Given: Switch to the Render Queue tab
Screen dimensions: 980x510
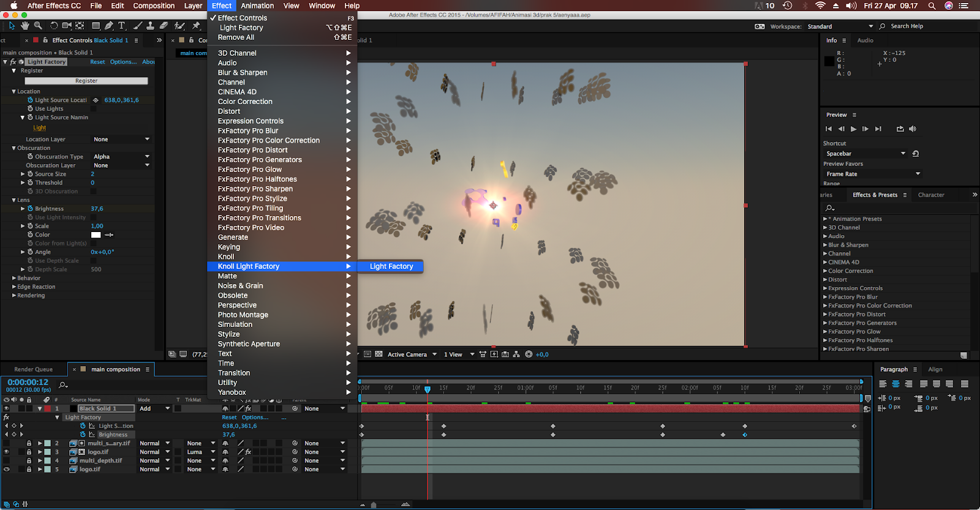Looking at the screenshot, I should (x=34, y=369).
